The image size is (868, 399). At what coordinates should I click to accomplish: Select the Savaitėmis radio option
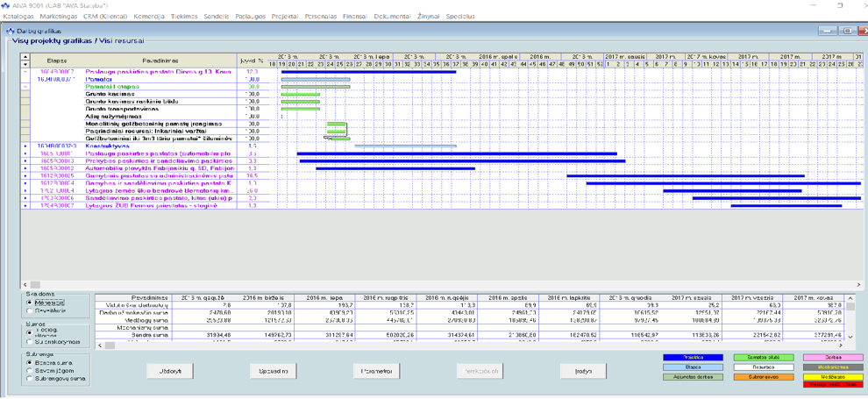pyautogui.click(x=31, y=310)
